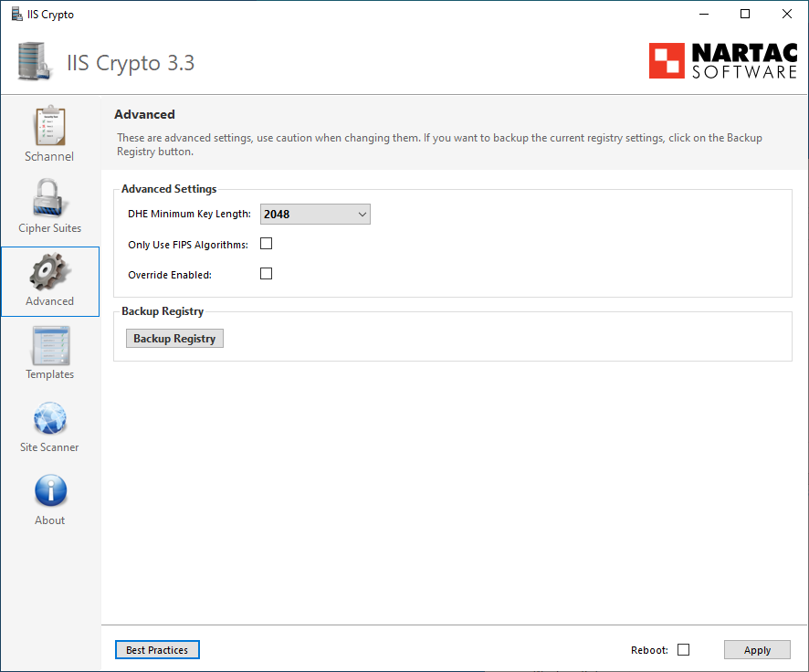Enable Only Use FIPS Algorithms checkbox

pyautogui.click(x=267, y=244)
